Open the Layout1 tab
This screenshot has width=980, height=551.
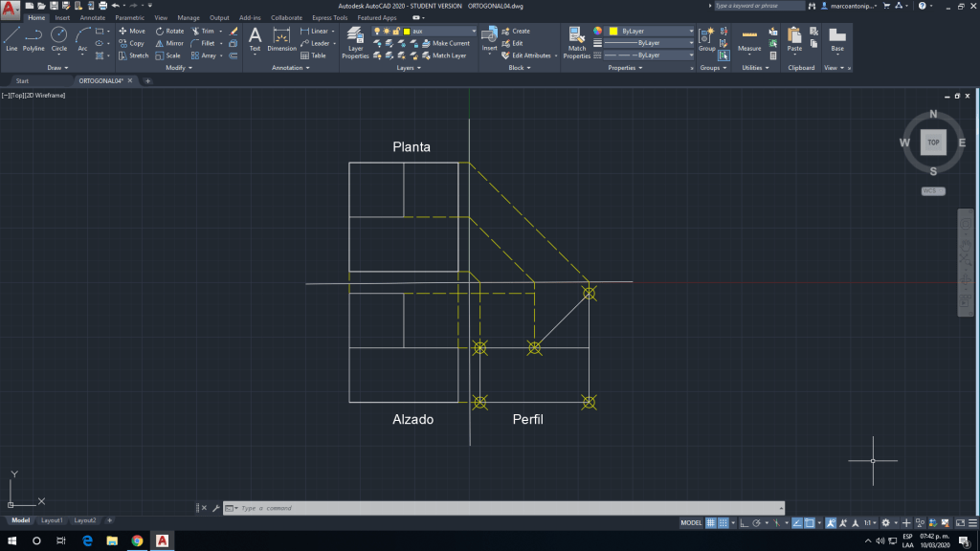(x=52, y=520)
